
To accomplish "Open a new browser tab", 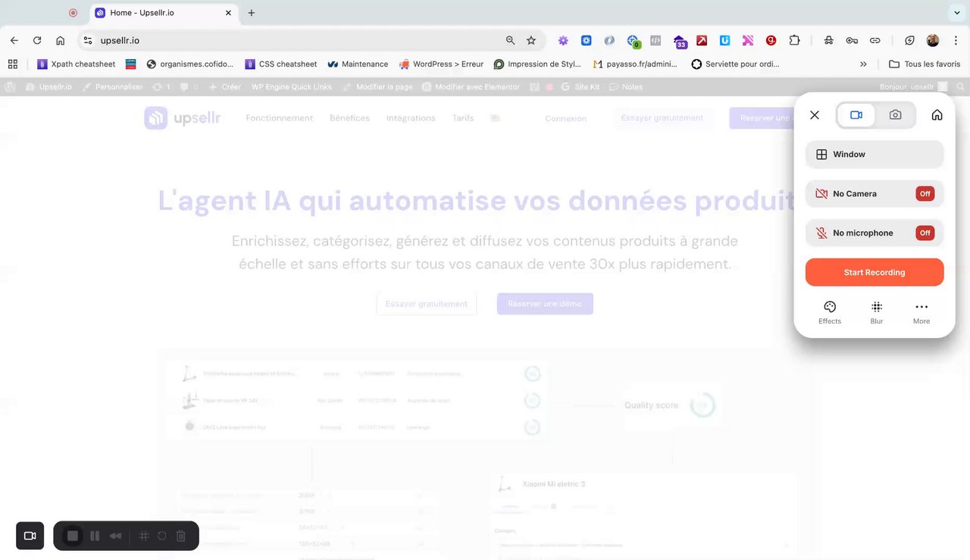I will pos(252,13).
